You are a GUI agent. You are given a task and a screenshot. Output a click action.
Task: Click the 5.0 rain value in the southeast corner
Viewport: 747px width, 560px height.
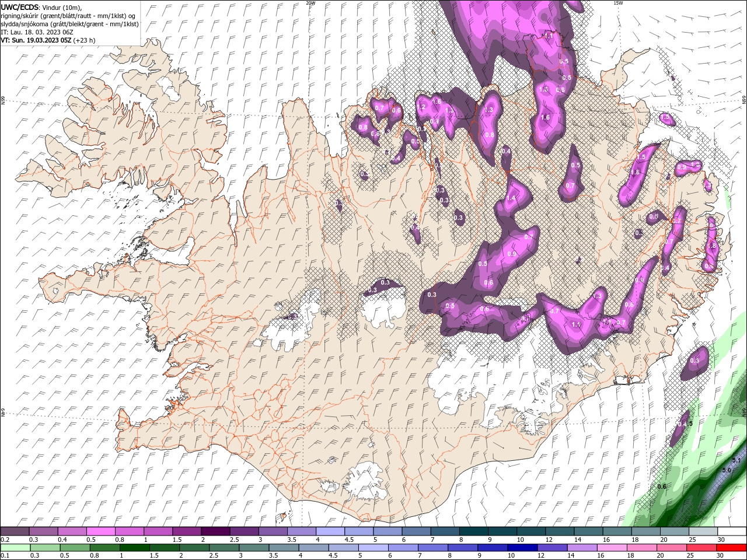point(727,470)
